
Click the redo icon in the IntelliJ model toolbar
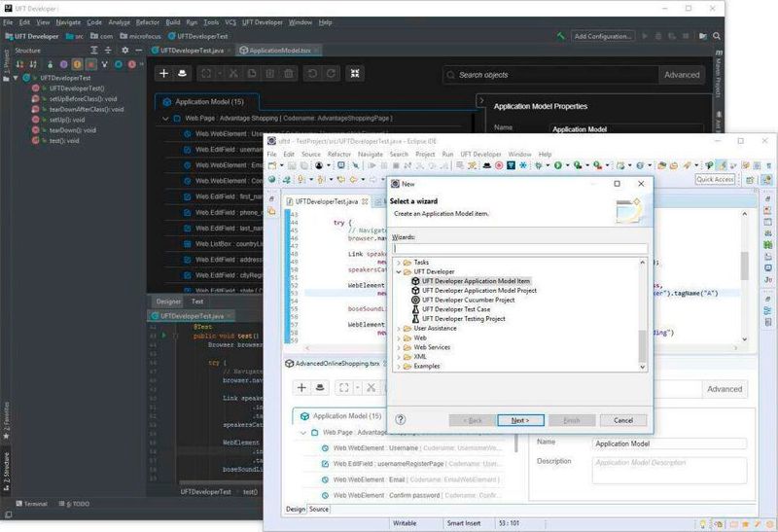331,74
